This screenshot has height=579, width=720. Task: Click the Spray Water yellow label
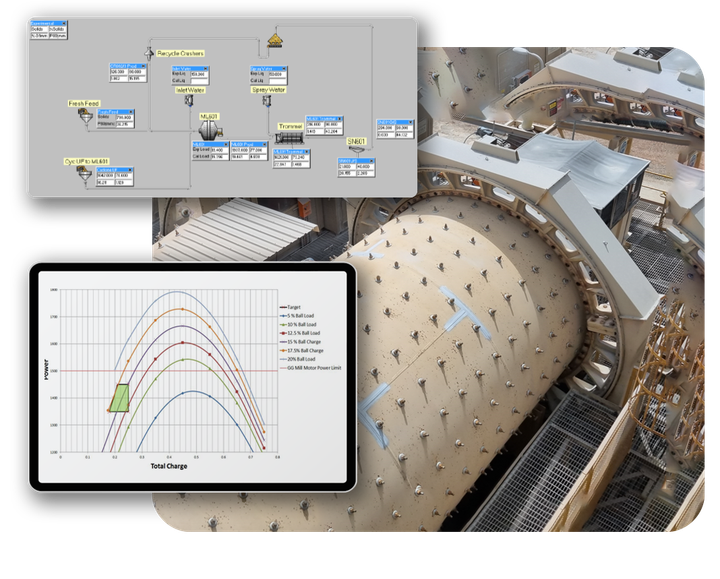pyautogui.click(x=269, y=90)
